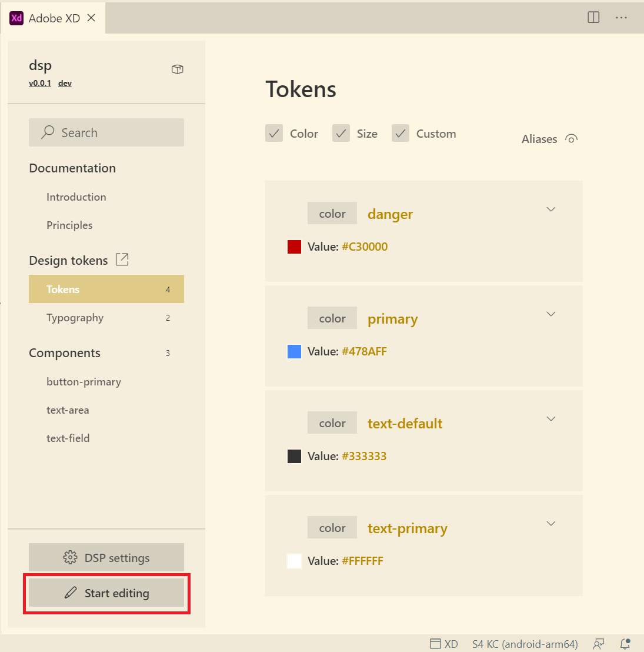This screenshot has height=652, width=644.
Task: Open the Principles documentation page
Action: (69, 225)
